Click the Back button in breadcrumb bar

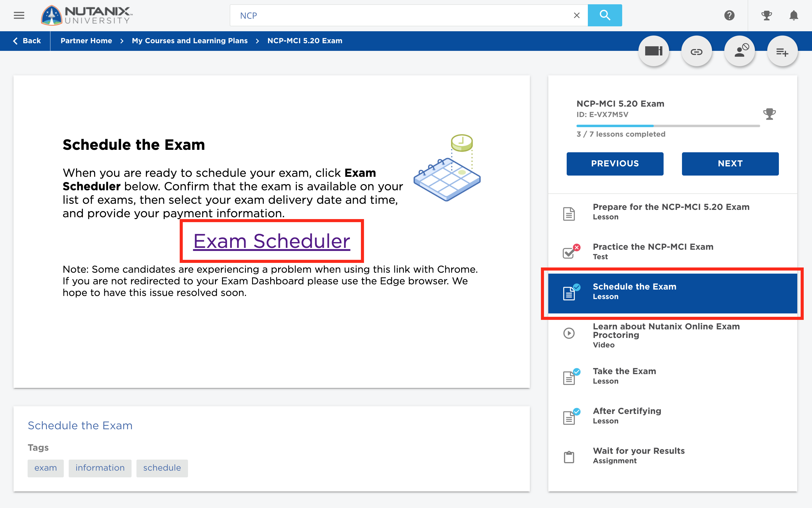(x=27, y=41)
